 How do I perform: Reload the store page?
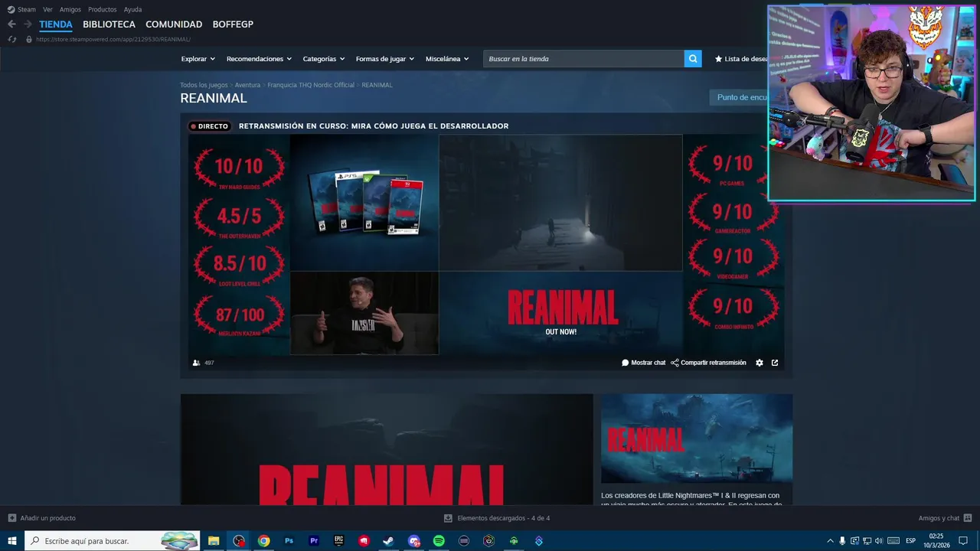coord(11,39)
